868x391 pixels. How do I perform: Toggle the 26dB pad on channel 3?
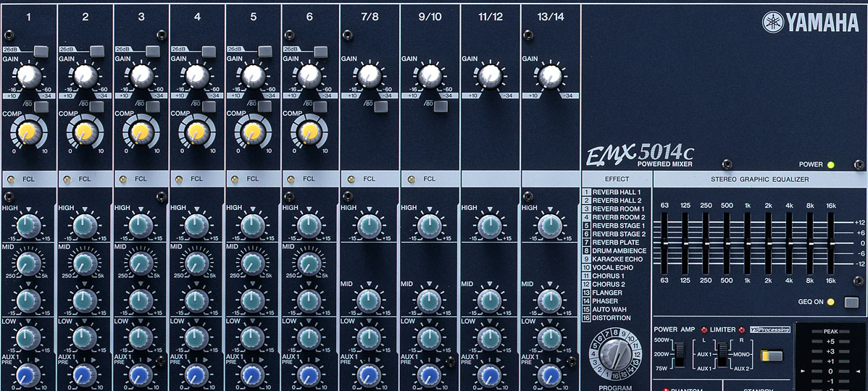pos(152,51)
